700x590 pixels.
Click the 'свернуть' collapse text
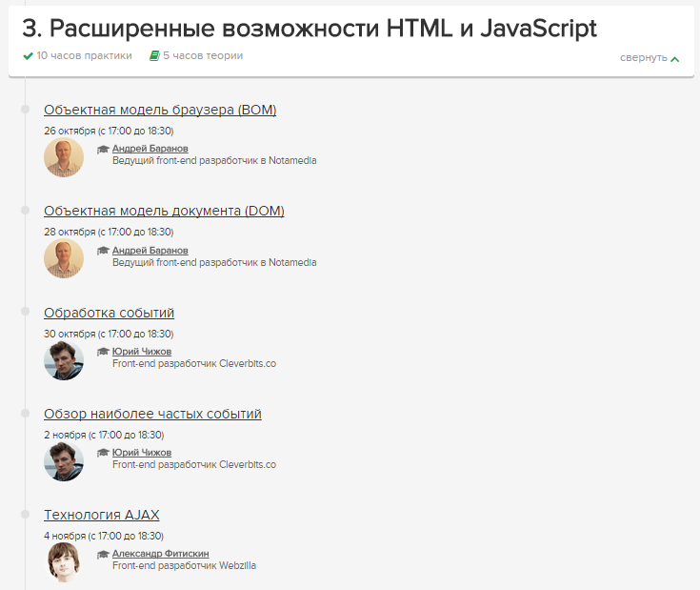coord(643,58)
